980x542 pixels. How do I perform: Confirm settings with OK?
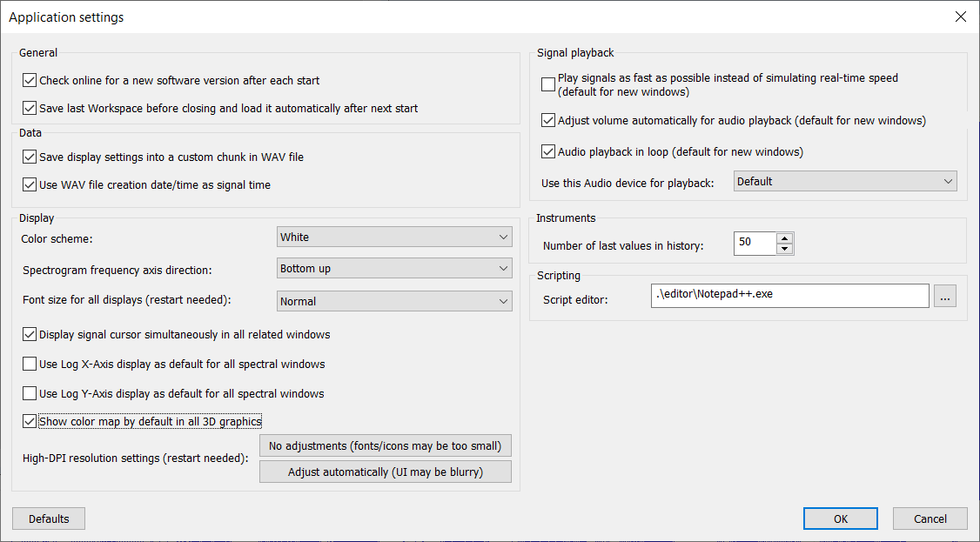coord(840,518)
